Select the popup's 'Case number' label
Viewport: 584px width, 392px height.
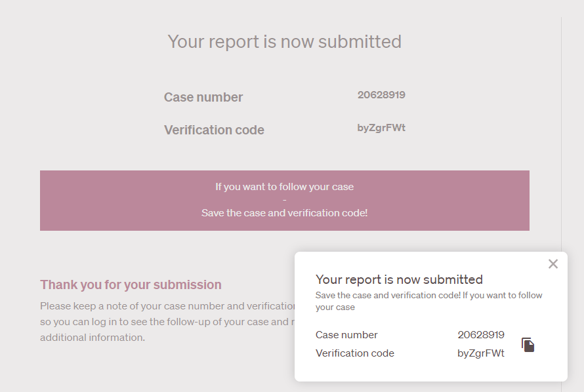(x=346, y=335)
